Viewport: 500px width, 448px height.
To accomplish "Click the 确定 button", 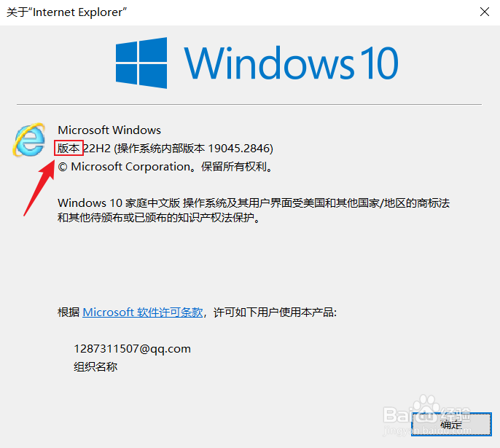I will (451, 424).
